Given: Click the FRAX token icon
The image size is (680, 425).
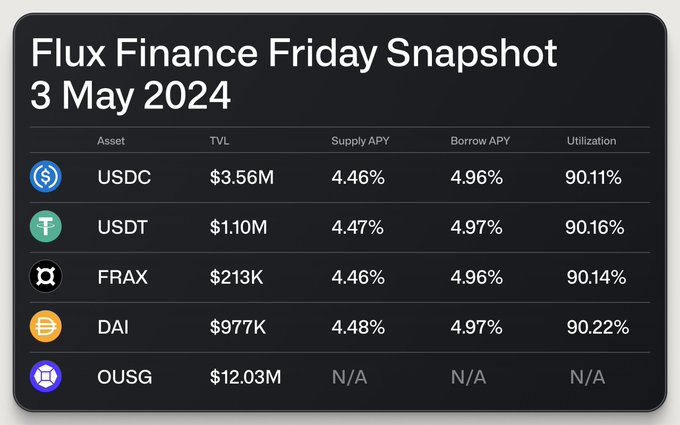Looking at the screenshot, I should pos(47,277).
